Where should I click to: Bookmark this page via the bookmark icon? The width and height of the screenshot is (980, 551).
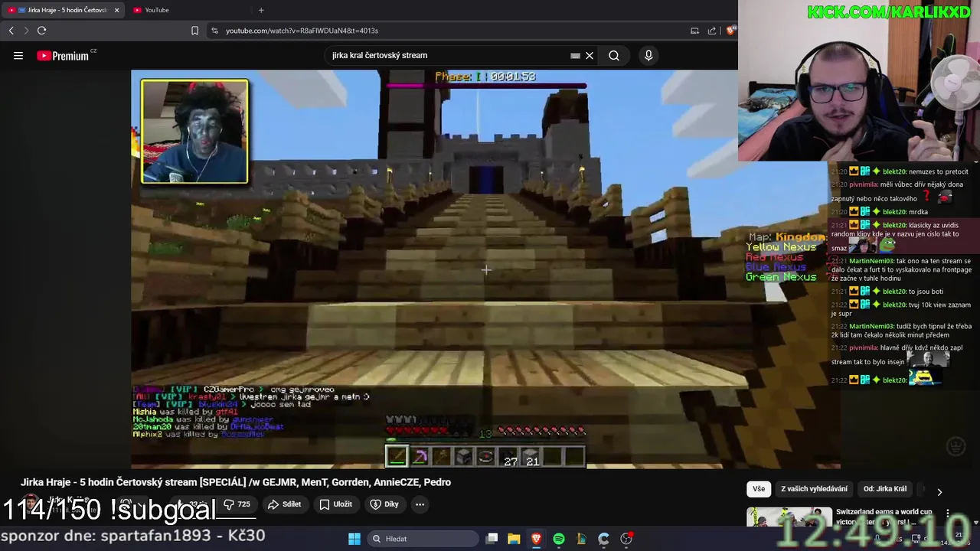tap(194, 31)
